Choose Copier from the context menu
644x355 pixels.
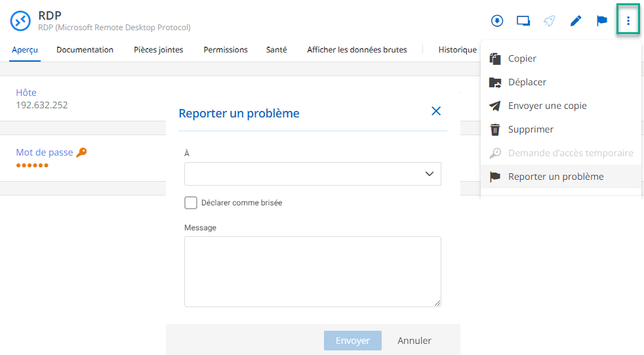click(x=522, y=58)
